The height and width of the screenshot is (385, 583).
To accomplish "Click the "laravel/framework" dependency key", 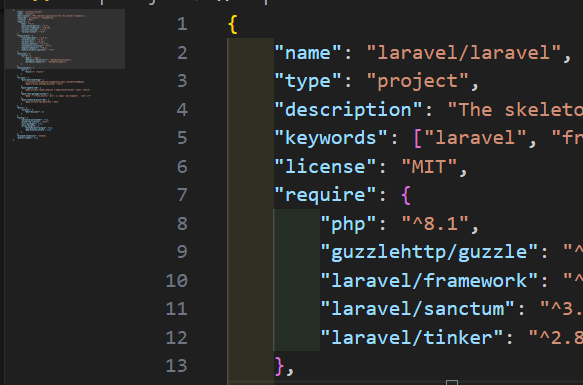I will coord(429,280).
